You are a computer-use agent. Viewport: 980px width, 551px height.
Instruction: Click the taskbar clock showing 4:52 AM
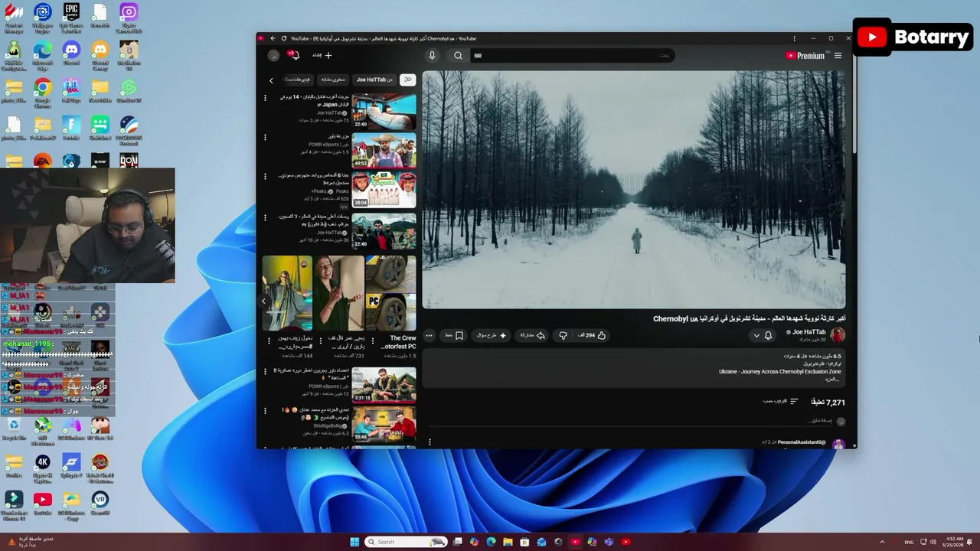pyautogui.click(x=954, y=542)
